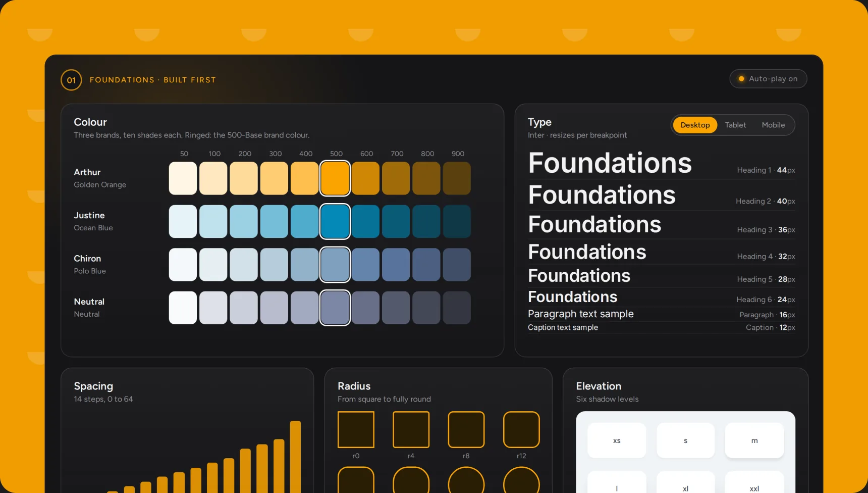Click the 'Justine' brand name

coord(89,216)
